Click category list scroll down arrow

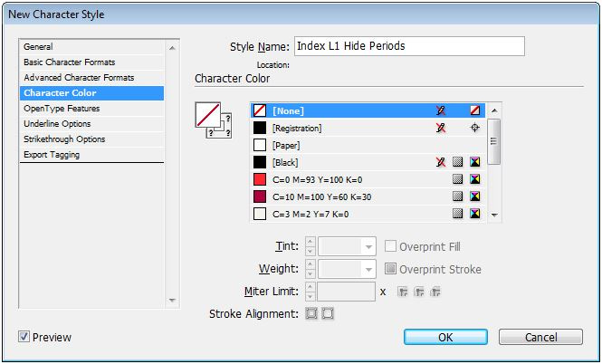[172, 301]
